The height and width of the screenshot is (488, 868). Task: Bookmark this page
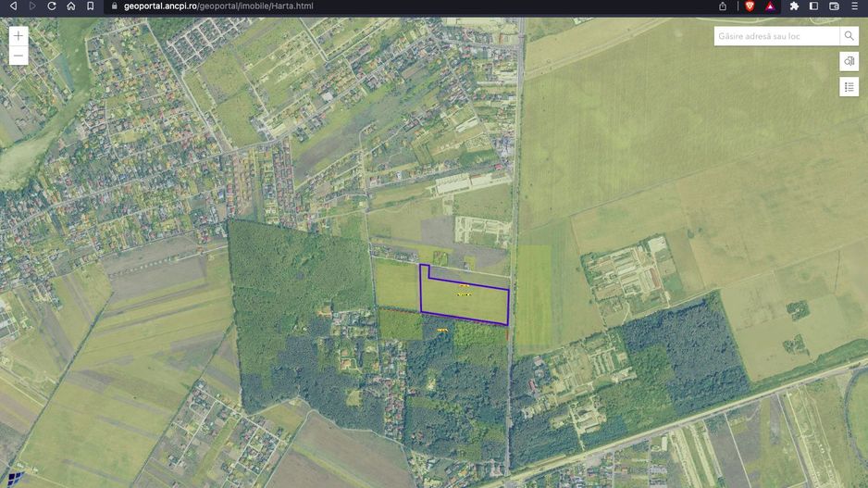click(90, 6)
